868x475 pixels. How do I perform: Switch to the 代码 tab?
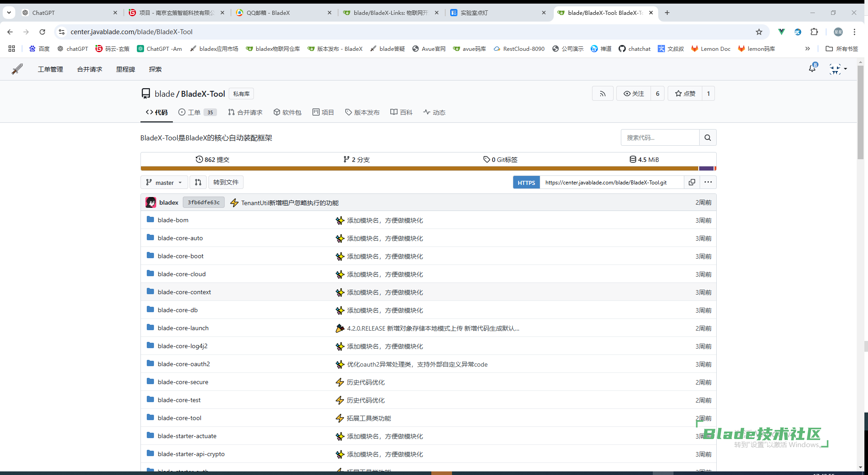(x=157, y=112)
